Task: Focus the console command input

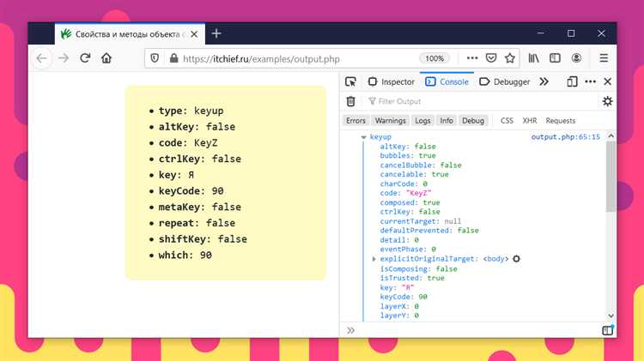Action: pos(477,330)
